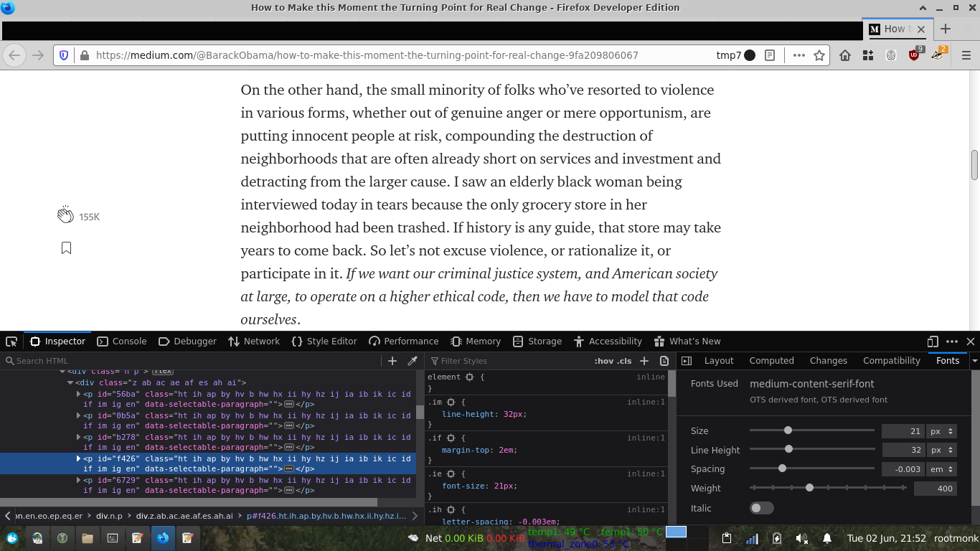This screenshot has width=980, height=551.
Task: Open the uBlock Origin extension
Action: [x=915, y=54]
